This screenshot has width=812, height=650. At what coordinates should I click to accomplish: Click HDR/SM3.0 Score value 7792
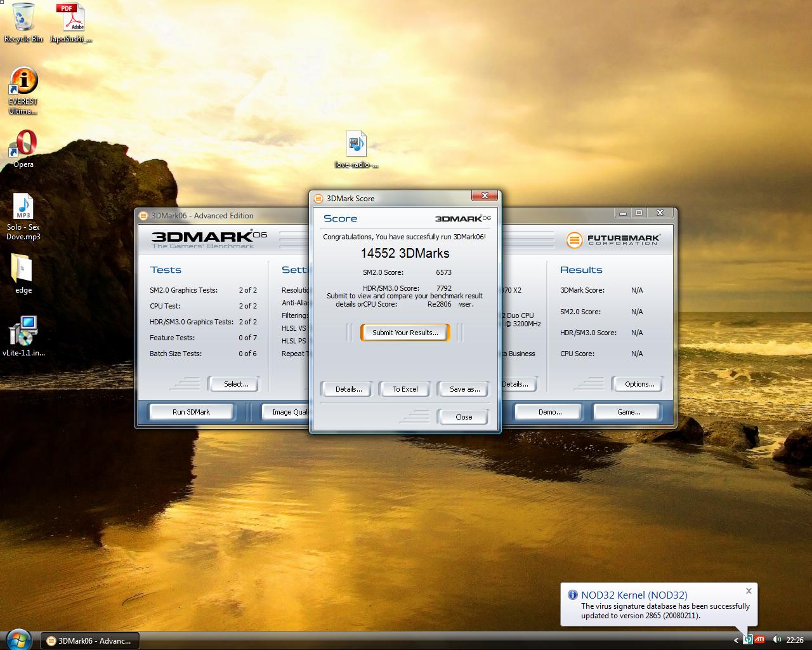(444, 288)
